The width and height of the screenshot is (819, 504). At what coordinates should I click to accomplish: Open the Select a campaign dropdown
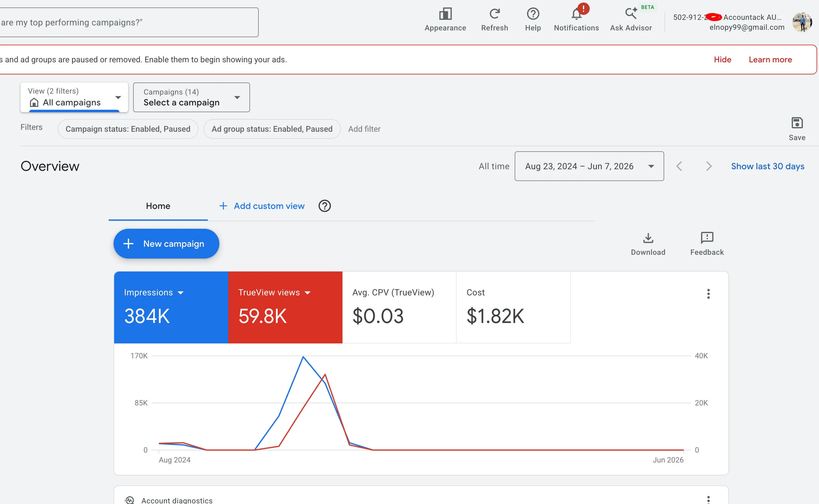pyautogui.click(x=191, y=97)
